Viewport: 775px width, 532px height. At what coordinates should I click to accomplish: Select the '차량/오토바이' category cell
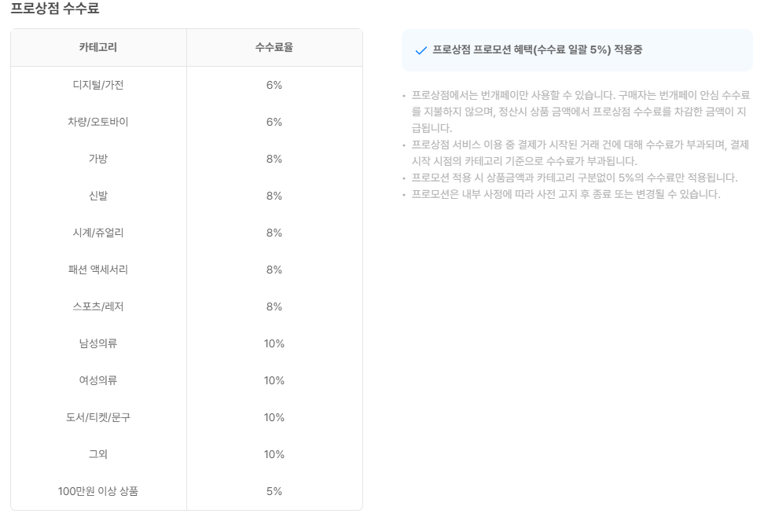[98, 122]
